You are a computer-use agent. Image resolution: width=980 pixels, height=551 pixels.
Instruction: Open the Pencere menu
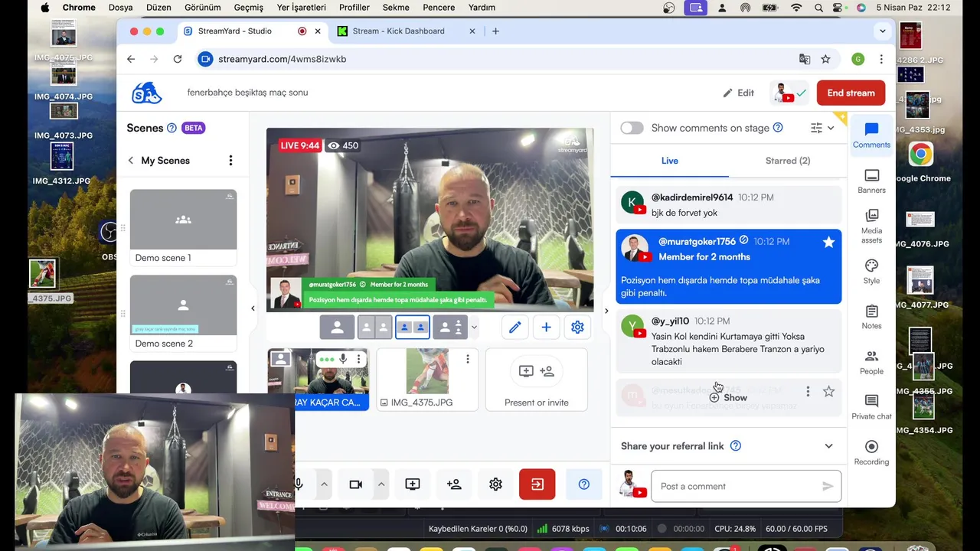tap(439, 8)
